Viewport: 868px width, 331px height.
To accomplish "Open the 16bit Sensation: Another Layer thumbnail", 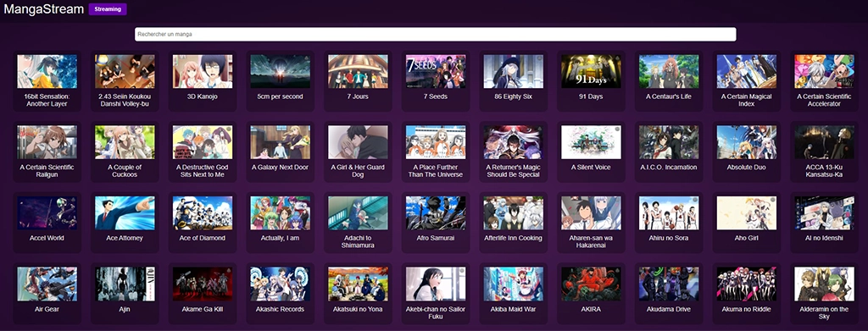I will pyautogui.click(x=47, y=71).
